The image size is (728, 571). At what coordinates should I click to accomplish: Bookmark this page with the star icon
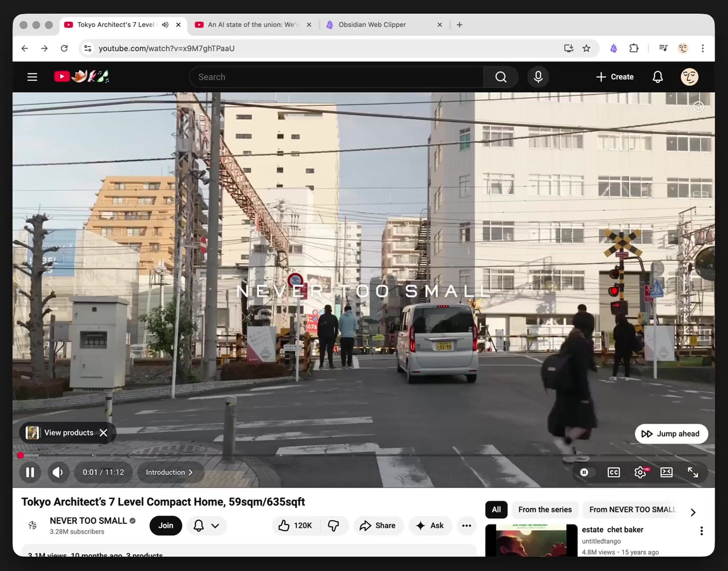point(586,48)
